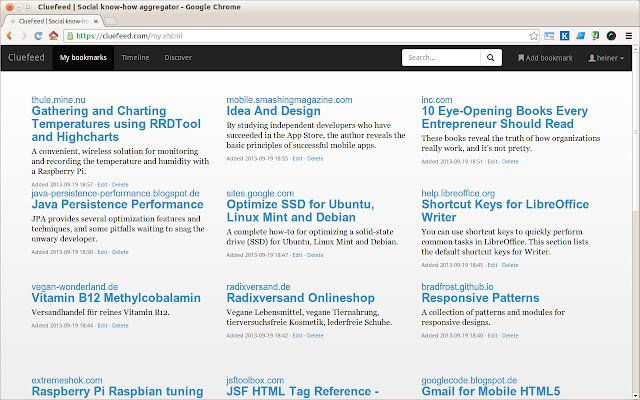The height and width of the screenshot is (400, 640).
Task: Delete the Radixversand Onlineshop bookmark
Action: click(x=315, y=336)
